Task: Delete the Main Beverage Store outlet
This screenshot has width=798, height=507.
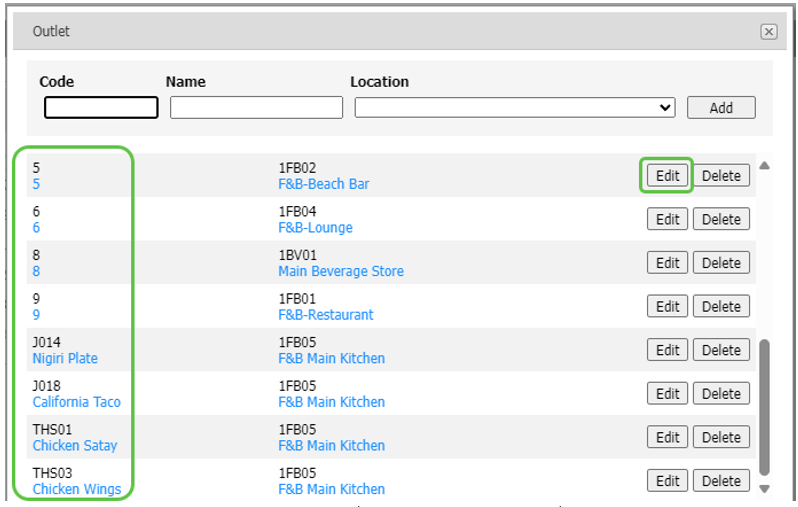Action: coord(720,263)
